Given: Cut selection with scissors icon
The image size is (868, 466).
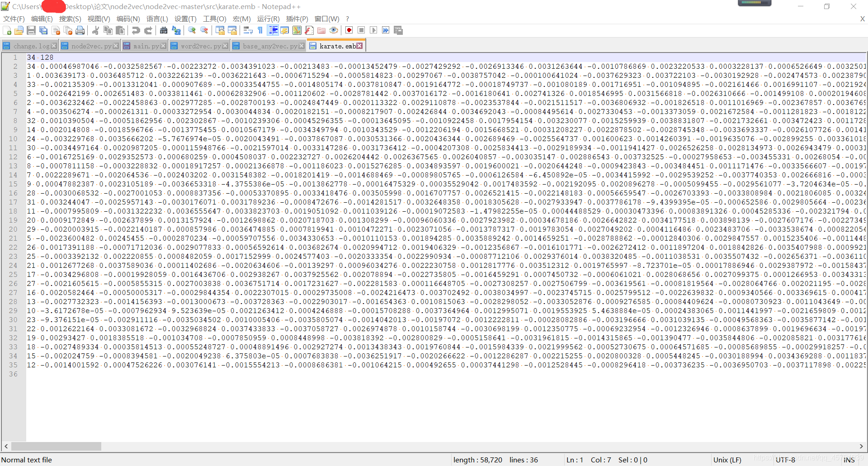Looking at the screenshot, I should point(96,30).
